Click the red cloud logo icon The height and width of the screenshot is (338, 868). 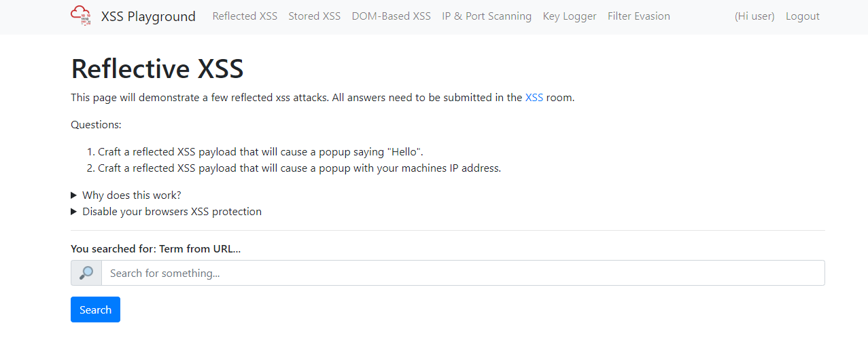point(81,16)
